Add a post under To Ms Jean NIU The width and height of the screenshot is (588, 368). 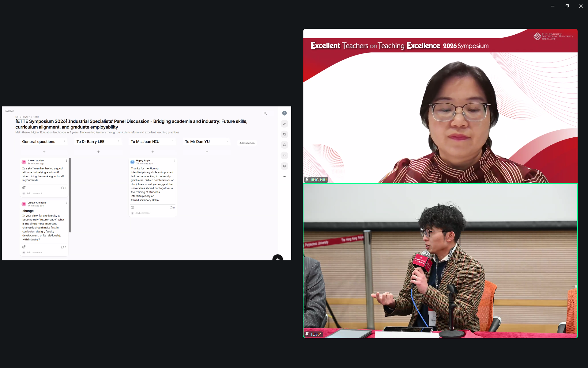click(x=153, y=152)
